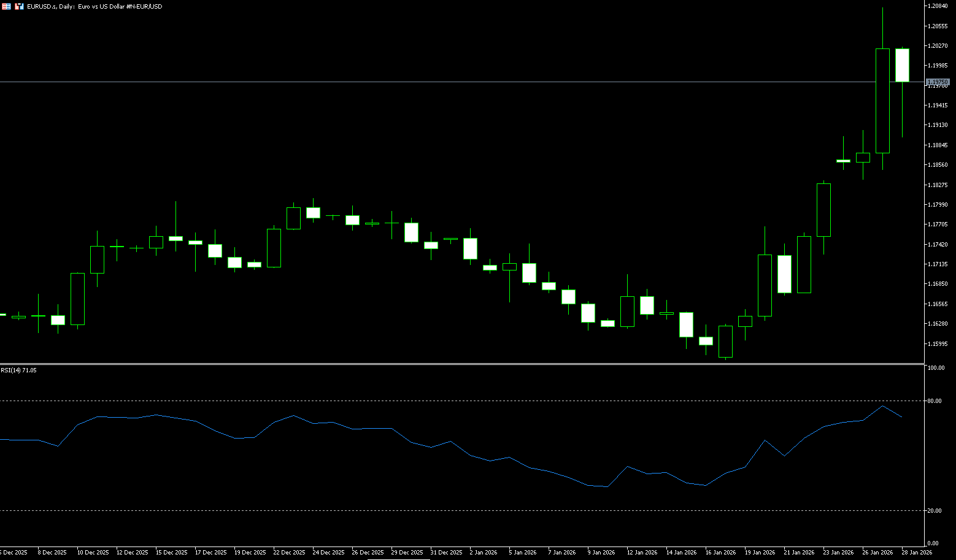Click the highlighted 1.19750 current price tag
This screenshot has height=560, width=956.
pos(938,82)
